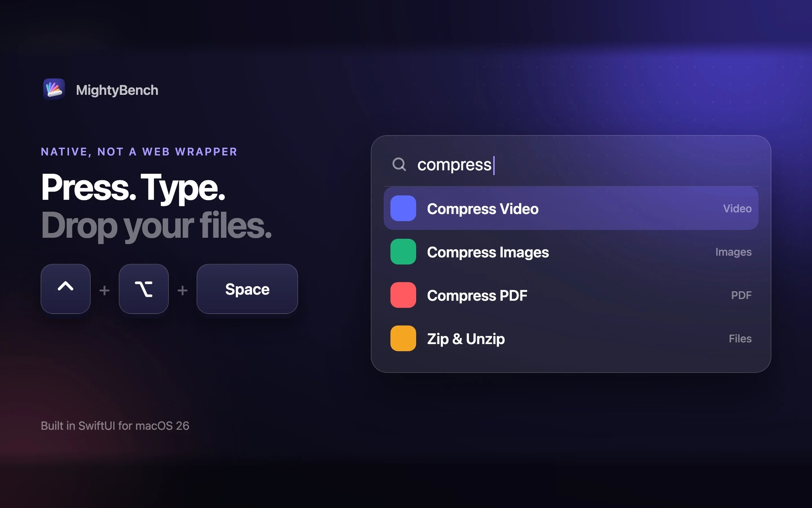Viewport: 812px width, 508px height.
Task: Click the 'Images' category label
Action: (733, 252)
